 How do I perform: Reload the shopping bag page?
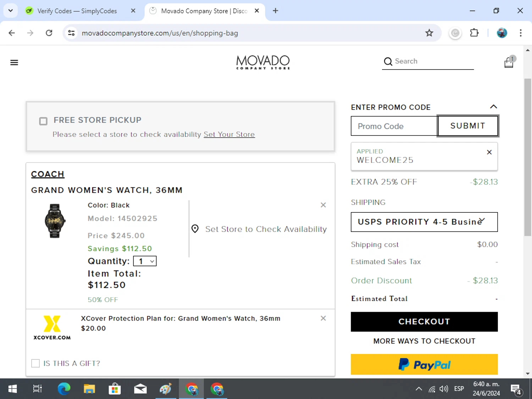pos(49,33)
